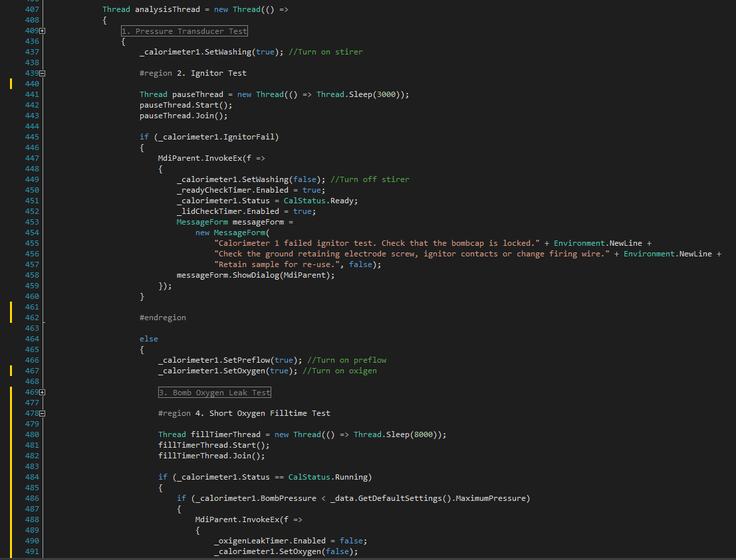Click 'CalStatus.Running' on line 484
This screenshot has width=736, height=560.
coord(328,477)
